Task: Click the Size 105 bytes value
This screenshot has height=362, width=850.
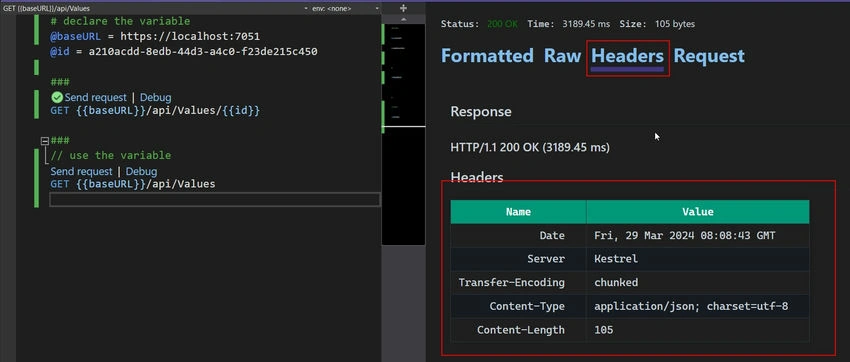Action: (675, 24)
